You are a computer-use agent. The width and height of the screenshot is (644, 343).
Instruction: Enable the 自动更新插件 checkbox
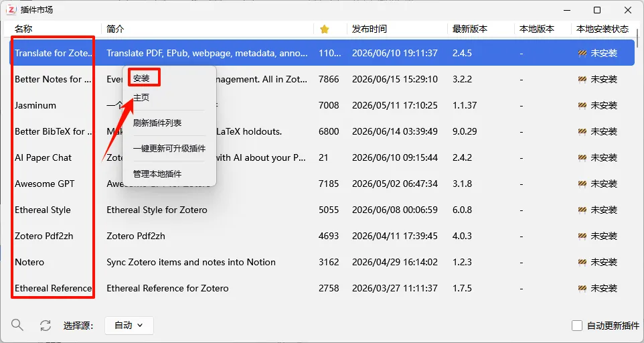[577, 326]
